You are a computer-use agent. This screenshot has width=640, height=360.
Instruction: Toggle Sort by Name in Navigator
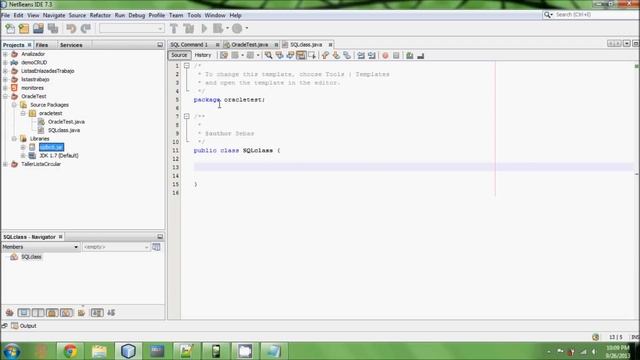click(x=97, y=313)
